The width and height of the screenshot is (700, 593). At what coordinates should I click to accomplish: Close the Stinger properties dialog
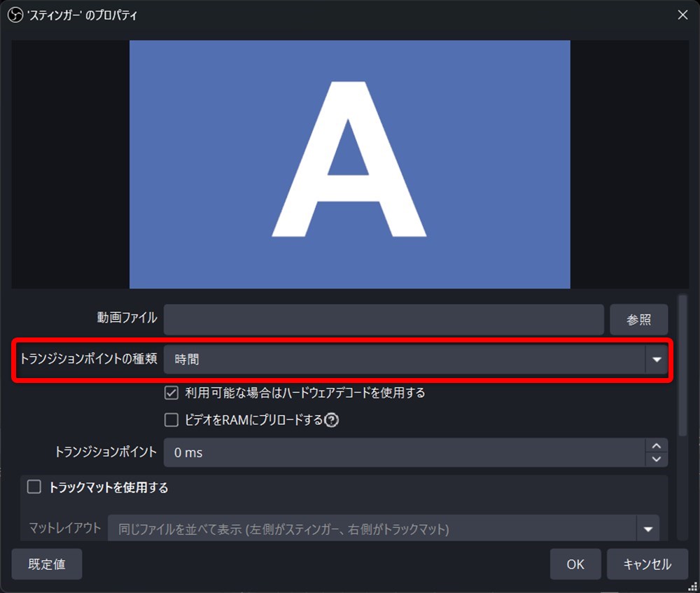(682, 15)
